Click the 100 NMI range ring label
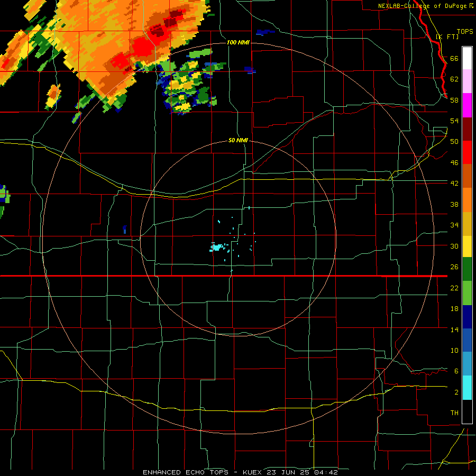This screenshot has height=476, width=476. click(238, 42)
